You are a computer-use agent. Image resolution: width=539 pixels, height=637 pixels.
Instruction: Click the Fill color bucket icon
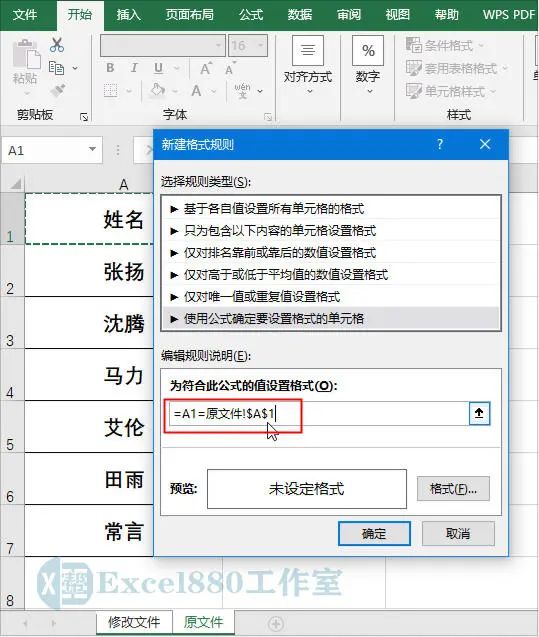[157, 90]
